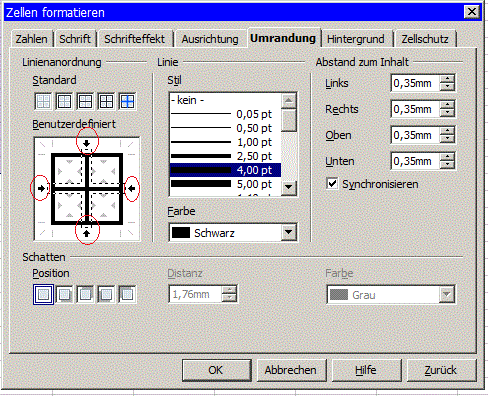The image size is (488, 396).
Task: Decrease the Rechts spacing value
Action: coord(447,113)
